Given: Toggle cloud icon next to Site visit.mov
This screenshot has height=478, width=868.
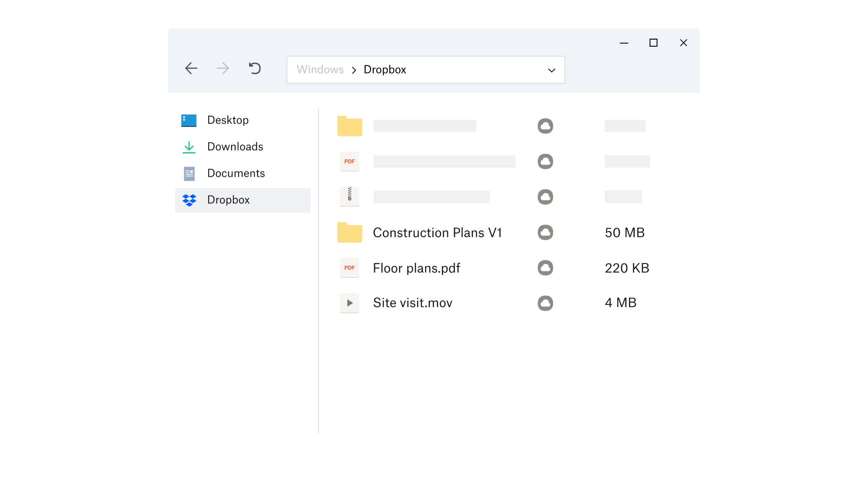Looking at the screenshot, I should (545, 303).
